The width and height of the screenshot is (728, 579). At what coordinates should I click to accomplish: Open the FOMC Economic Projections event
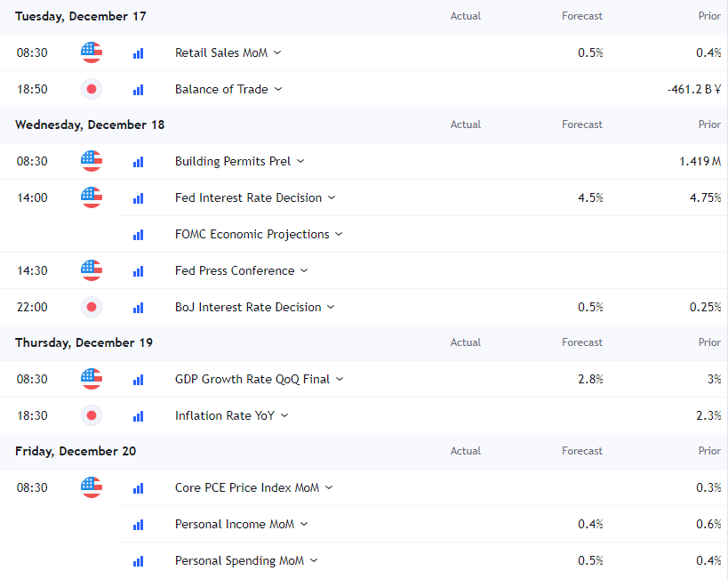tap(252, 234)
